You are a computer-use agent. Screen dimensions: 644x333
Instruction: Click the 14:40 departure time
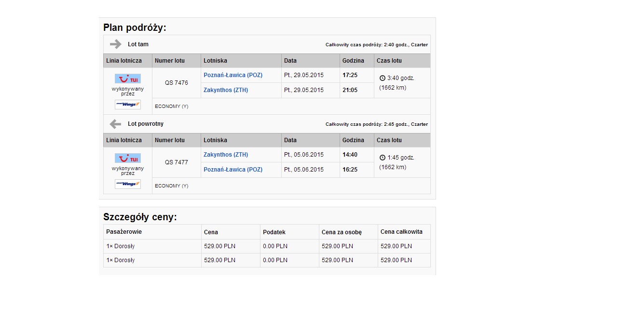pyautogui.click(x=350, y=155)
